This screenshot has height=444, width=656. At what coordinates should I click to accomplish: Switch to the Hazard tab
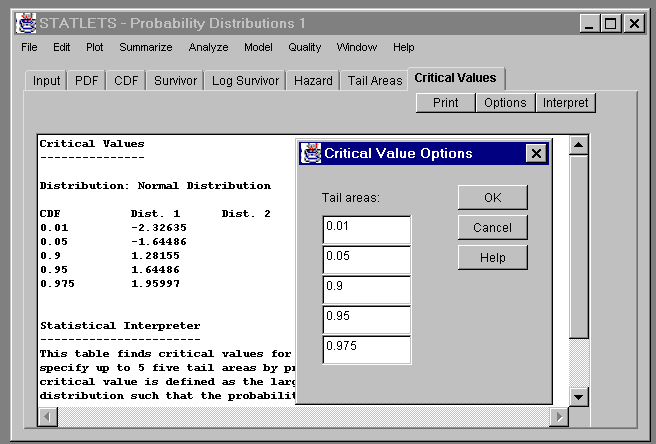coord(313,80)
